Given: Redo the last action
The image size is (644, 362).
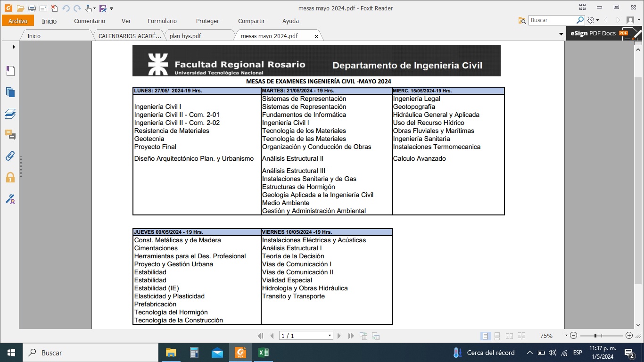Looking at the screenshot, I should pos(77,8).
